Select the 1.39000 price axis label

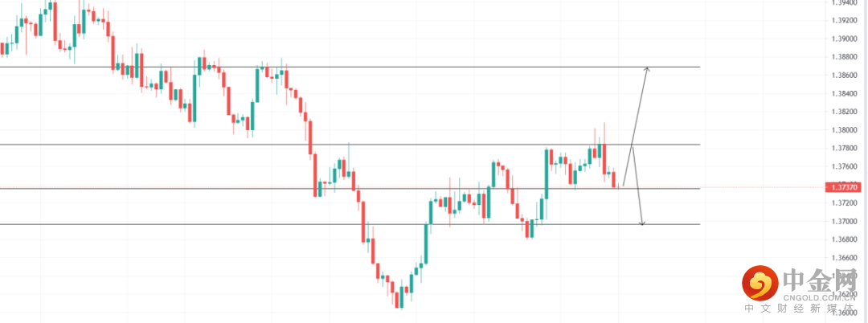[x=843, y=39]
